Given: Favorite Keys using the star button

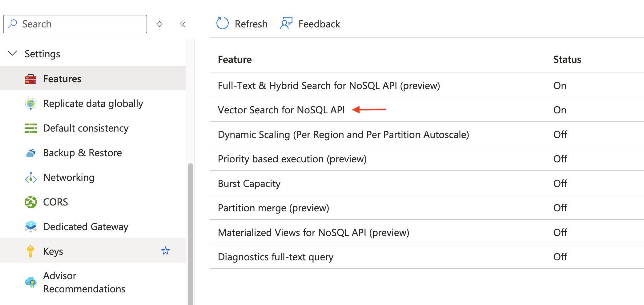Looking at the screenshot, I should point(166,250).
